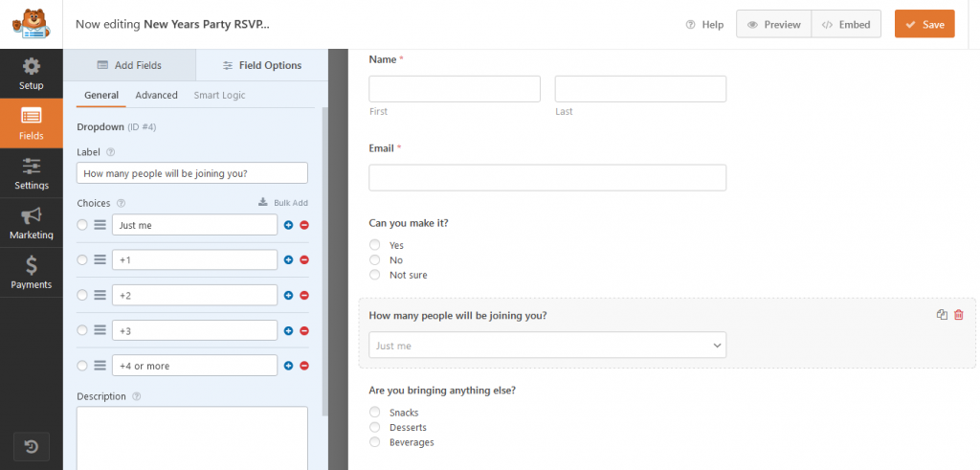Screen dimensions: 980x470
Task: Open the Setup panel in sidebar
Action: click(31, 74)
